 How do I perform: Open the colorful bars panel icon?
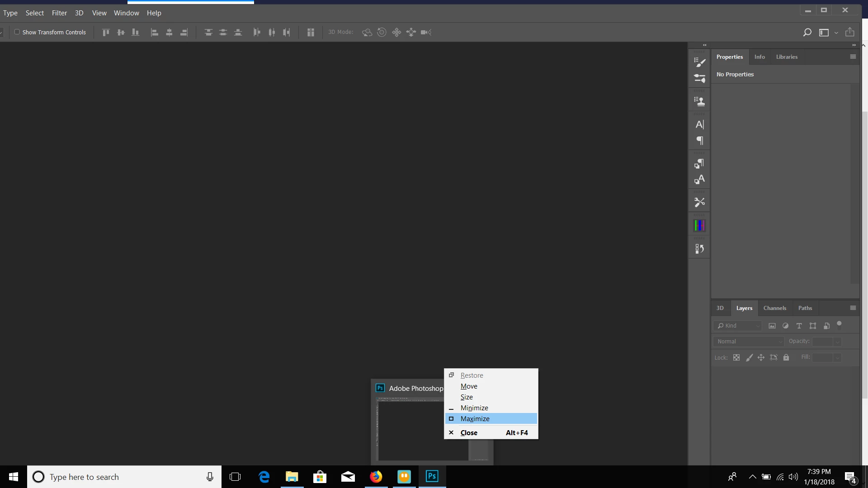click(x=699, y=225)
